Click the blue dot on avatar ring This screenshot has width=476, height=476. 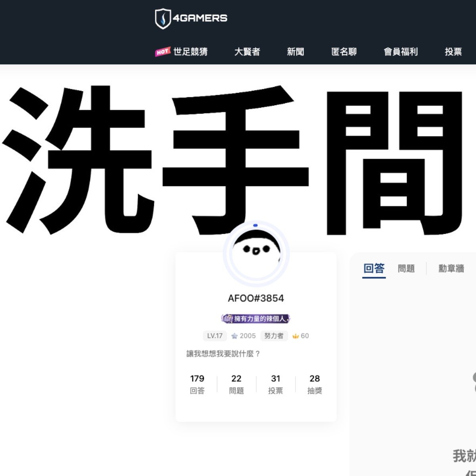[x=255, y=225]
